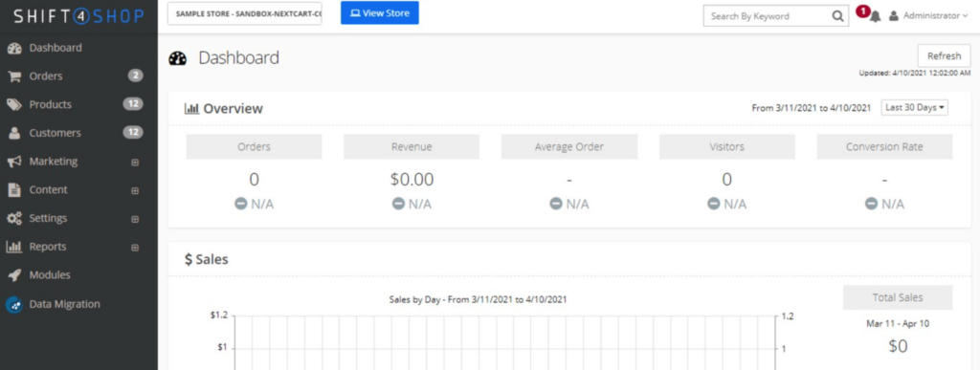Click the Dashboard heading gauge icon
Image resolution: width=980 pixels, height=370 pixels.
click(x=177, y=58)
